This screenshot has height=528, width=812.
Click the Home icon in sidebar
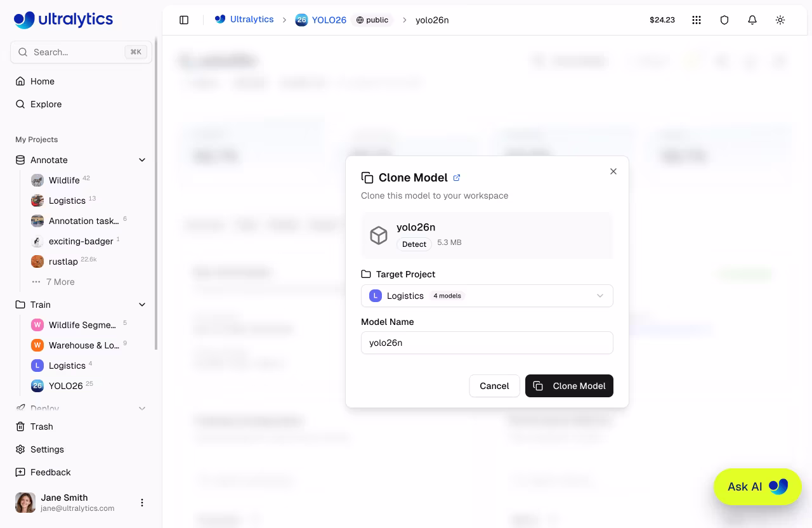[x=20, y=81]
